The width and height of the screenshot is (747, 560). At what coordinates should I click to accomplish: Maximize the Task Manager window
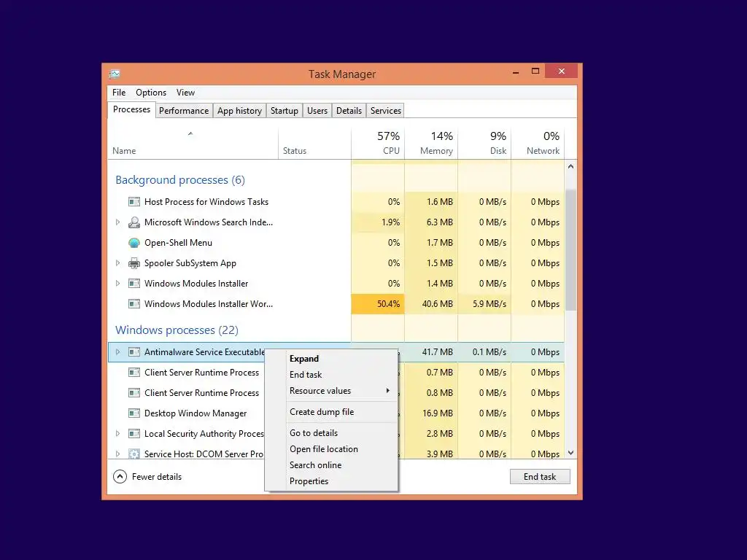point(535,71)
